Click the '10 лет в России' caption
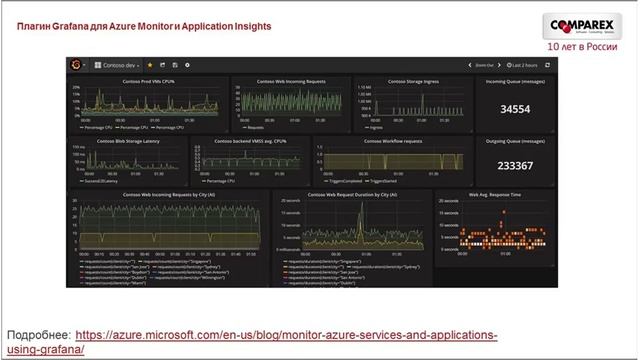Viewport: 640px width, 360px height. [x=582, y=47]
